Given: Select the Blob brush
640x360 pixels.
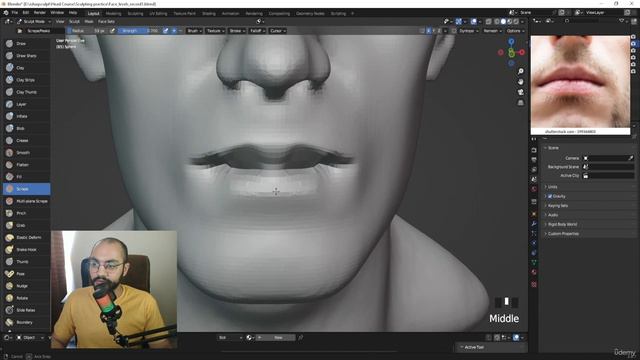Looking at the screenshot, I should 27,128.
